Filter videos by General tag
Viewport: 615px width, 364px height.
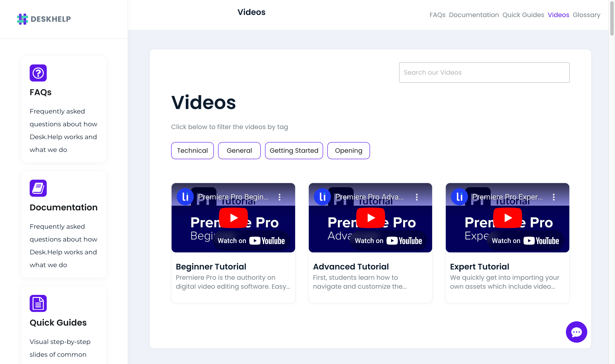239,151
